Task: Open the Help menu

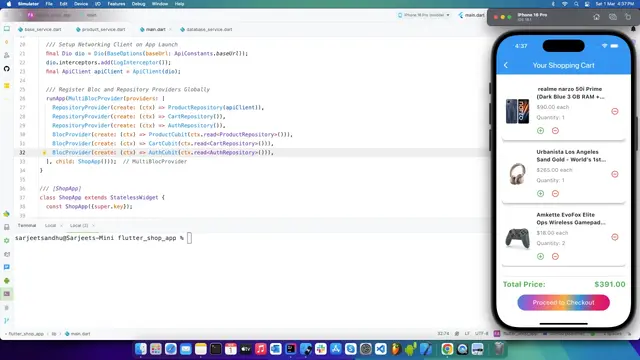Action: [179, 4]
